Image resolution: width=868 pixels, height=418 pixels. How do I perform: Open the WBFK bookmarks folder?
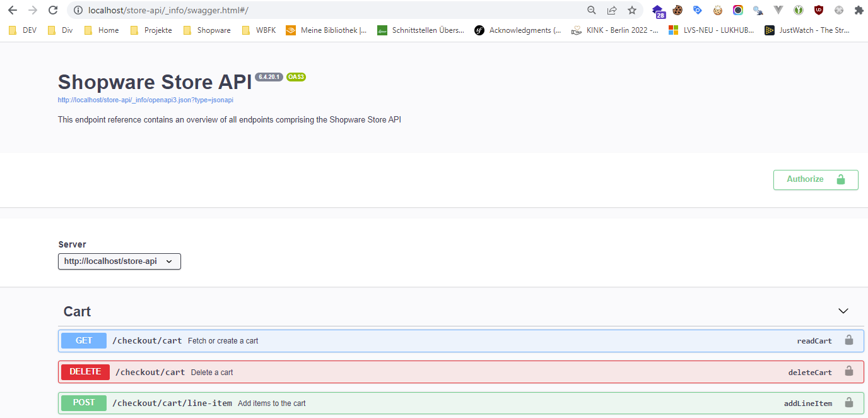tap(259, 30)
